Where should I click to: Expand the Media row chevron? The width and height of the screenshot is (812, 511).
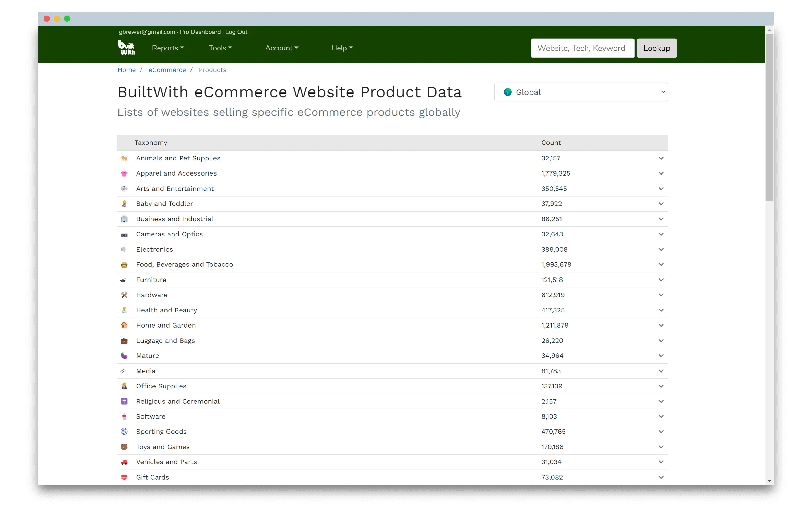click(661, 371)
